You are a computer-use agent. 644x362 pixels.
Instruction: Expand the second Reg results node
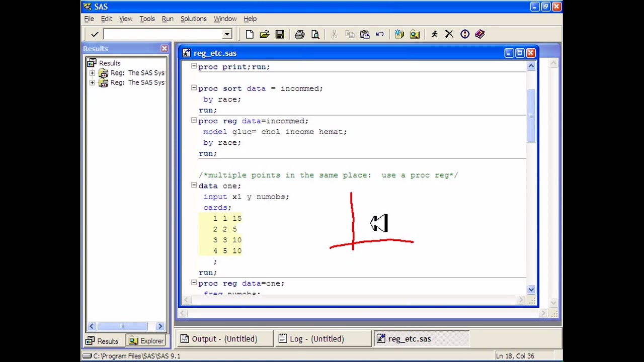pos(92,82)
